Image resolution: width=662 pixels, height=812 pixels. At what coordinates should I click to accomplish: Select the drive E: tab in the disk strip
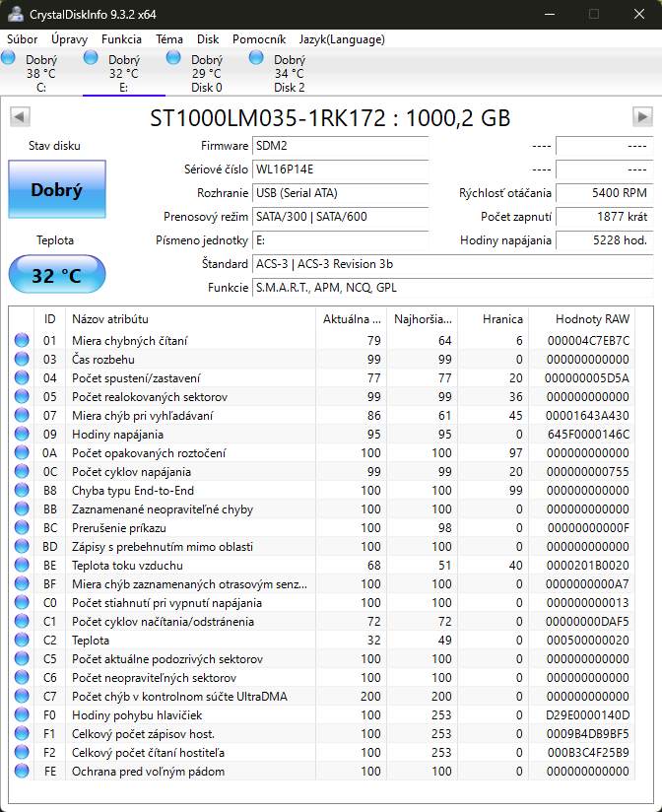(123, 73)
